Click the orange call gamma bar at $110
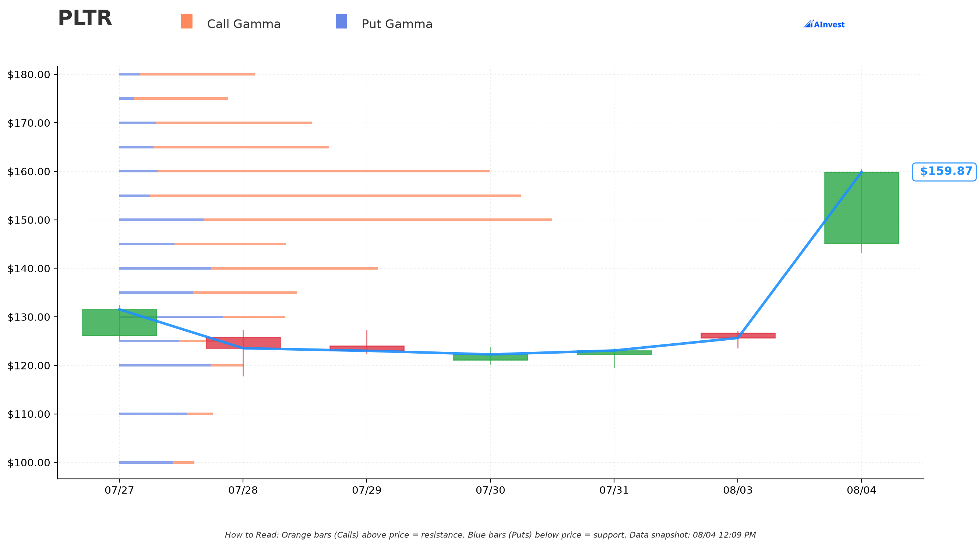The width and height of the screenshot is (980, 547). [200, 414]
